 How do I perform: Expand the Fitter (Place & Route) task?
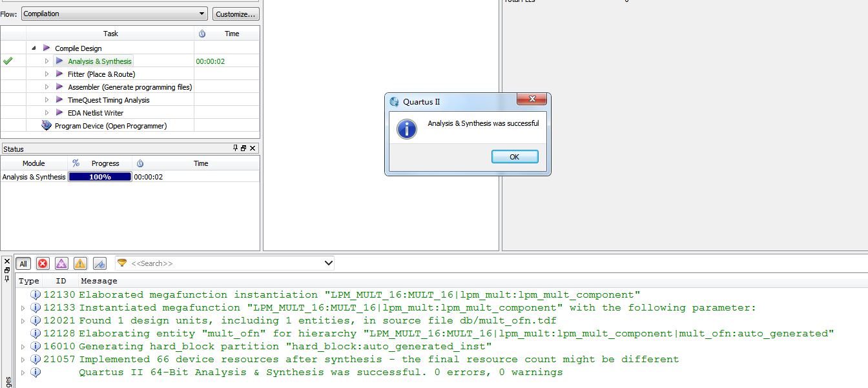pos(46,74)
